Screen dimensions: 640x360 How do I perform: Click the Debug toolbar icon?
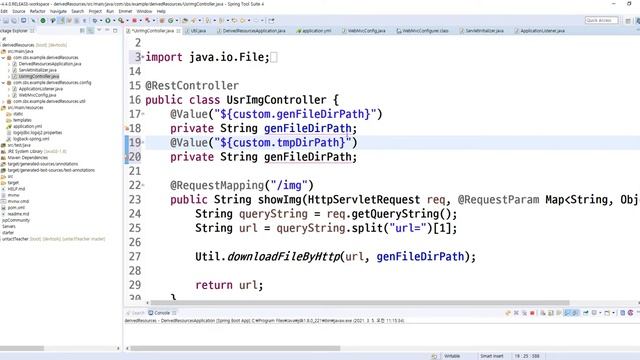96,20
